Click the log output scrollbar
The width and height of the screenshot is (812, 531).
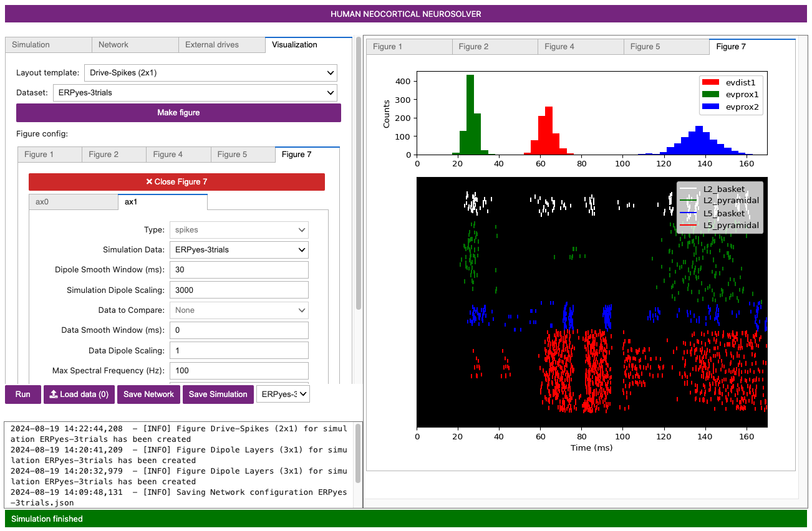point(357,453)
